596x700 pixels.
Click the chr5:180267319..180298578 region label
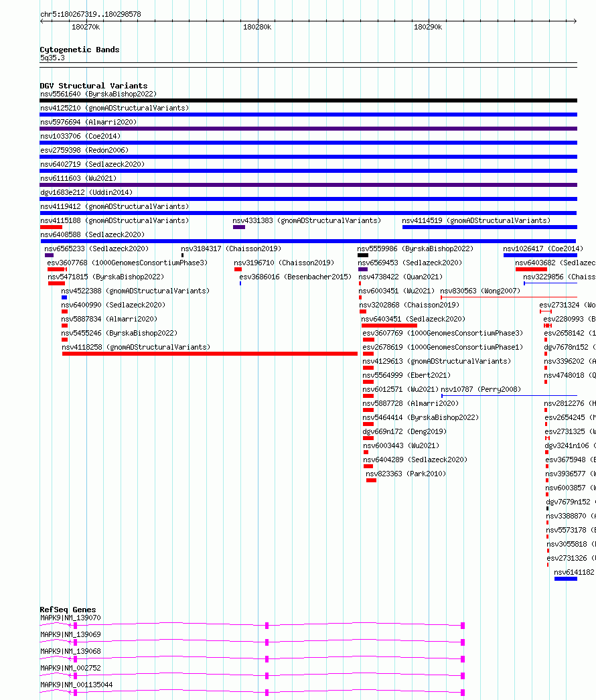(x=90, y=14)
